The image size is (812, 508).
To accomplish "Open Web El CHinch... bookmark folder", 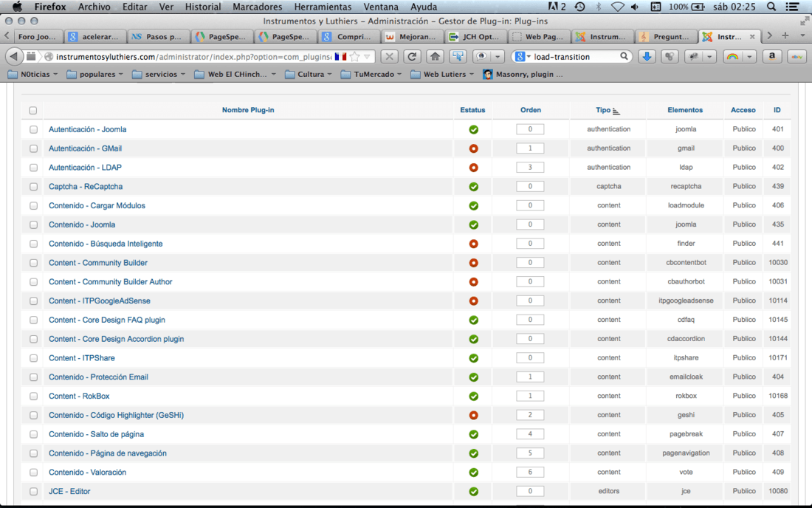I will coord(235,75).
